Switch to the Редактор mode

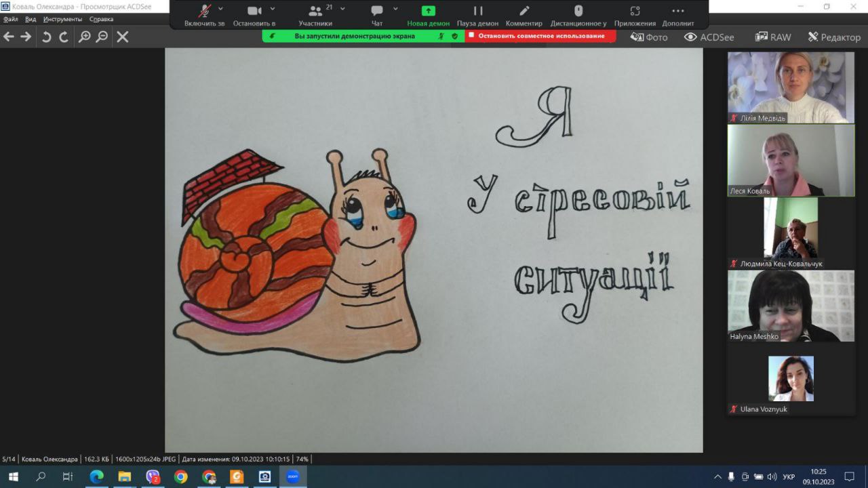point(834,37)
